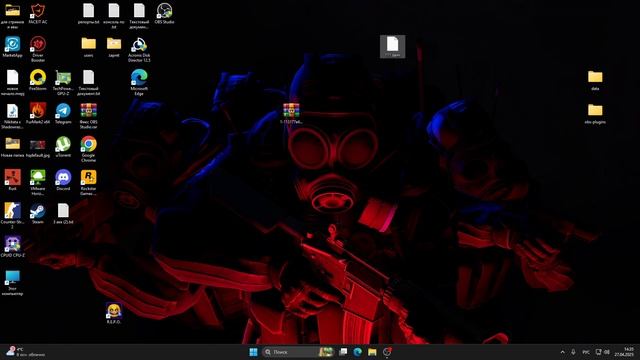The height and width of the screenshot is (360, 640).
Task: Open the FACEIT AC desktop shortcut
Action: pos(38,13)
